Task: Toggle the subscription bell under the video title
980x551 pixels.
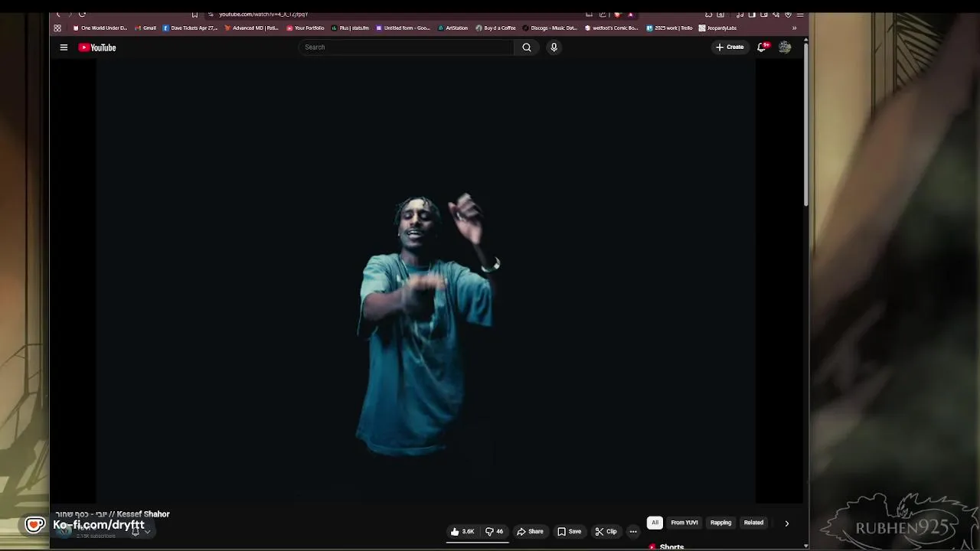Action: (x=135, y=530)
